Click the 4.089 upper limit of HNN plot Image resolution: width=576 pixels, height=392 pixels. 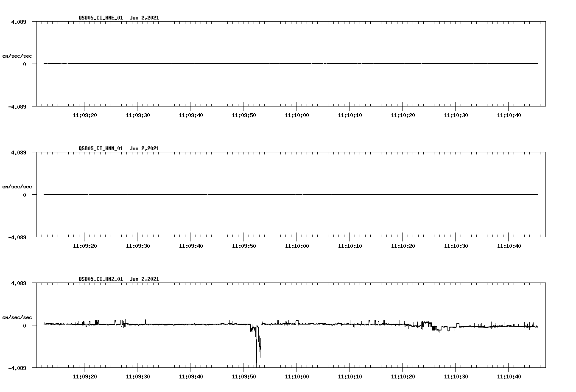tap(19, 152)
